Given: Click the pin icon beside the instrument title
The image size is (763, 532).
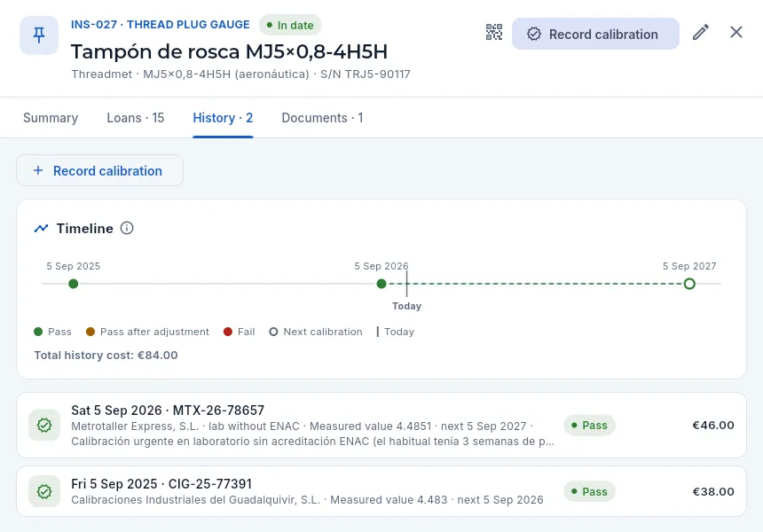Looking at the screenshot, I should [x=39, y=35].
